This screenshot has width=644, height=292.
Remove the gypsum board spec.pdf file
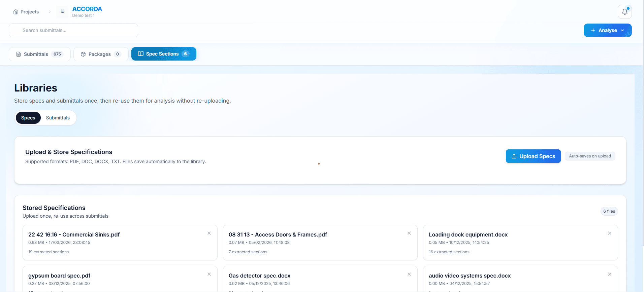click(x=209, y=274)
